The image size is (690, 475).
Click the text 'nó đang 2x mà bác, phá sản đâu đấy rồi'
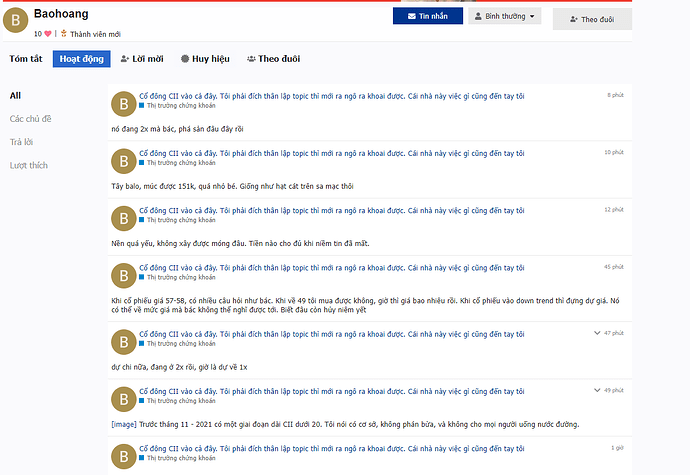pyautogui.click(x=177, y=129)
